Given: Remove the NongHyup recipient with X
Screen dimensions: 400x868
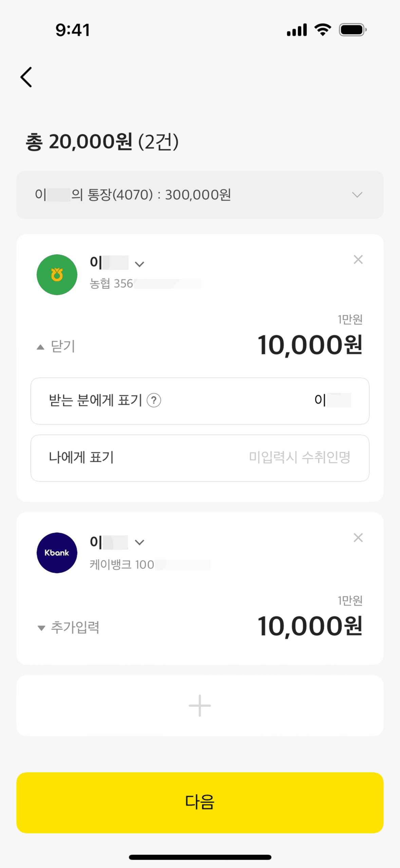Looking at the screenshot, I should [x=358, y=259].
